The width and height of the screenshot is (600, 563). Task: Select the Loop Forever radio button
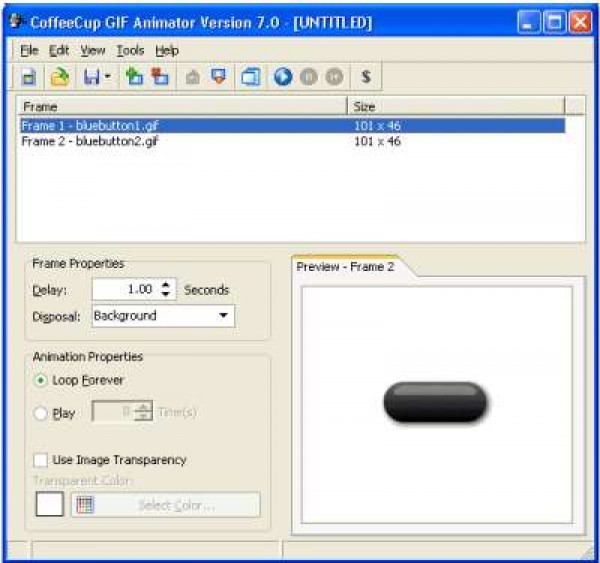point(40,380)
